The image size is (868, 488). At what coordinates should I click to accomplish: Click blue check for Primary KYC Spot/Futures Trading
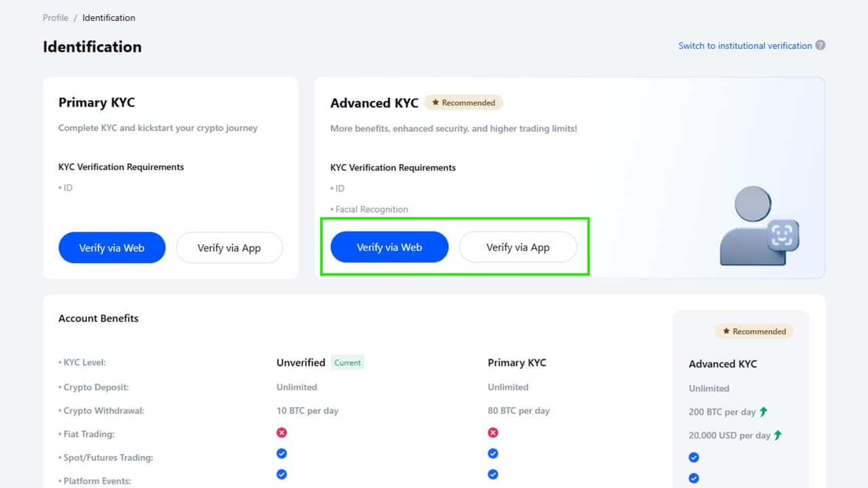coord(493,453)
